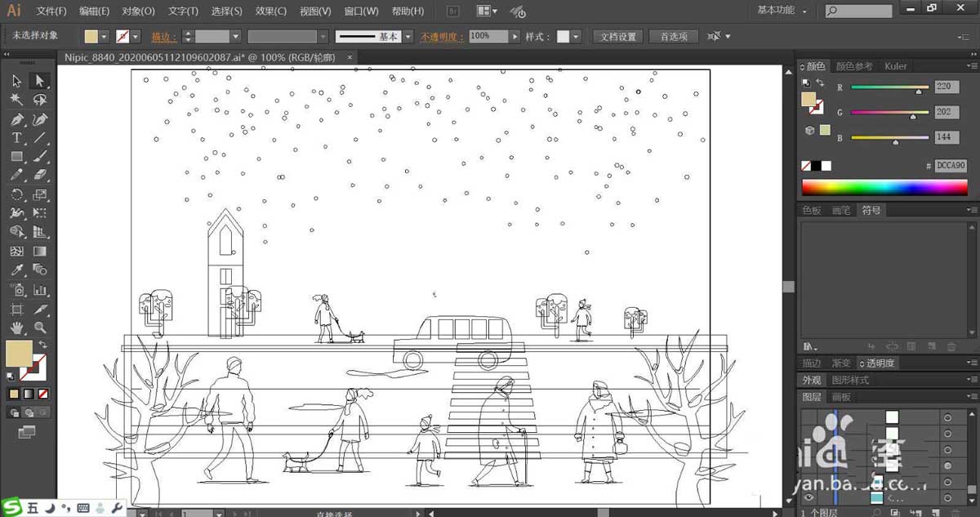
Task: Select the Lasso tool
Action: click(x=39, y=100)
